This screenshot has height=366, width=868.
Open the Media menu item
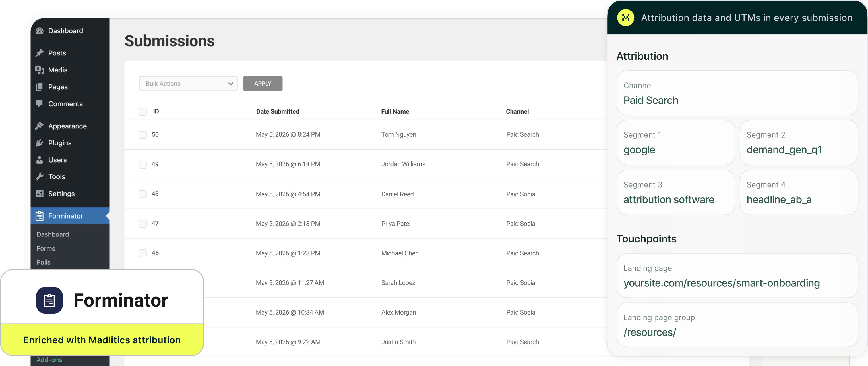pos(70,70)
